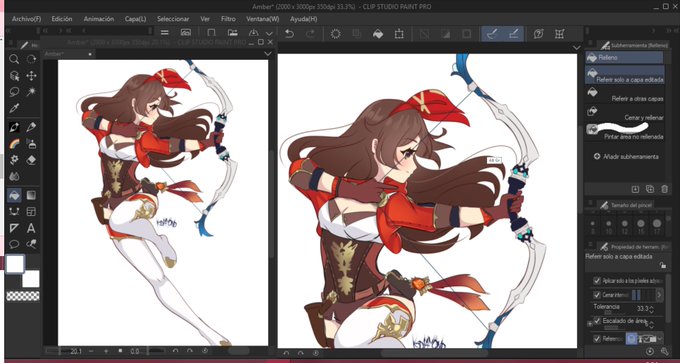The height and width of the screenshot is (363, 680).
Task: Toggle the Escalado de área checkbox
Action: coord(597,321)
